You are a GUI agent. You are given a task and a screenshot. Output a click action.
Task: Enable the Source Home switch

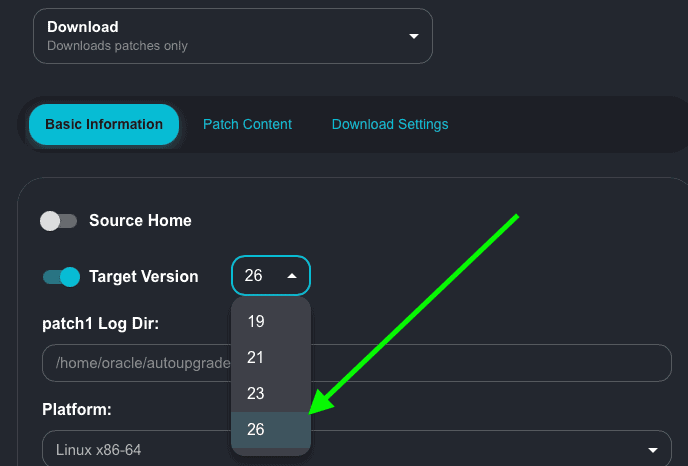[x=59, y=221]
